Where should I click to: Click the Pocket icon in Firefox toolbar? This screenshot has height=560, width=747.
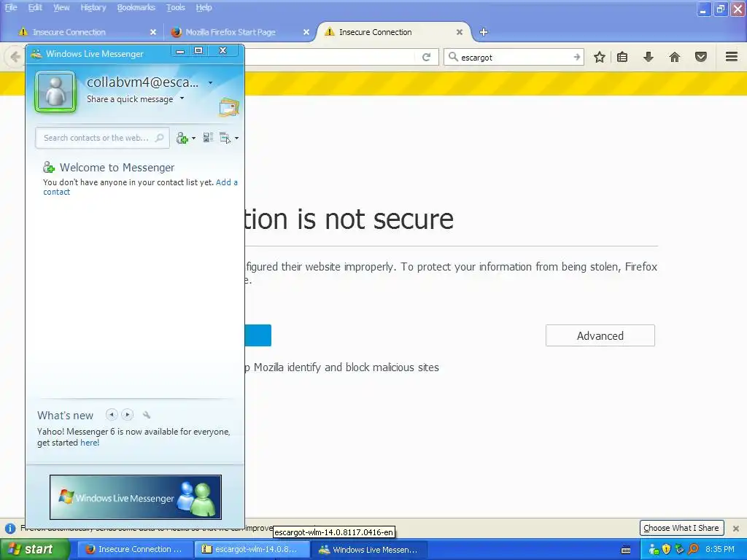(x=701, y=57)
